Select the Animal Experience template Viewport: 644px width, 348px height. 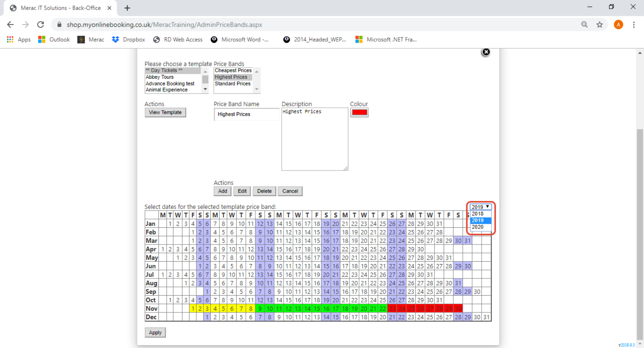point(173,90)
